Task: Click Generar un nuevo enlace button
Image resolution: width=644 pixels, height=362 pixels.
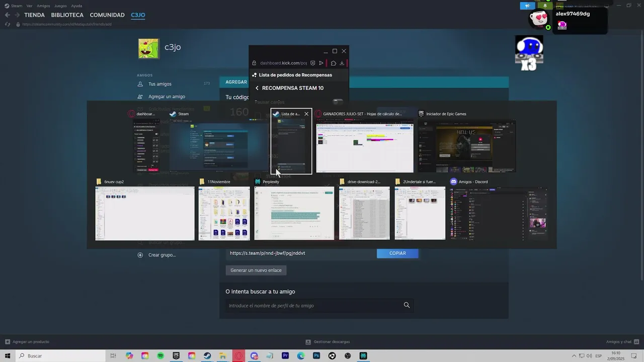Action: click(256, 270)
